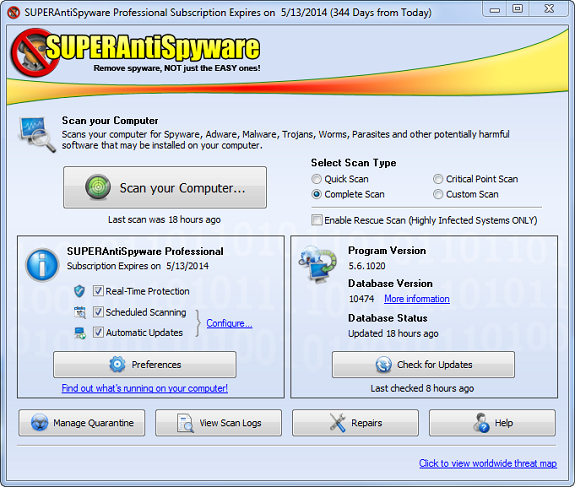Click the Updated 18 hours ago status
Screen dimensions: 575x487
coord(393,334)
